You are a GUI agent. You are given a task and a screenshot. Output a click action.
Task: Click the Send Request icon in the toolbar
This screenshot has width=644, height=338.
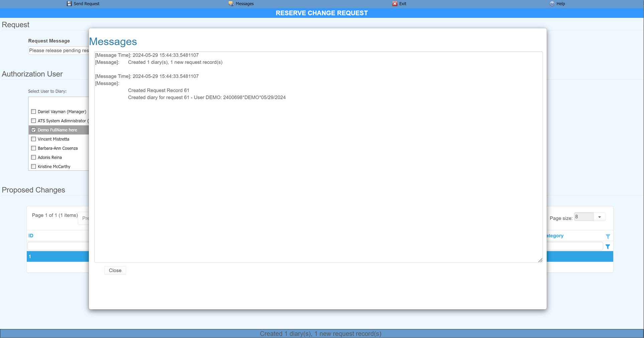pyautogui.click(x=69, y=4)
